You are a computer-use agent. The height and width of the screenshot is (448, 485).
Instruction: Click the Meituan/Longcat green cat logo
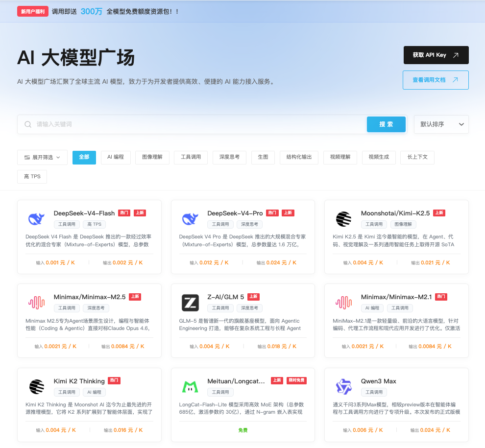(x=190, y=386)
